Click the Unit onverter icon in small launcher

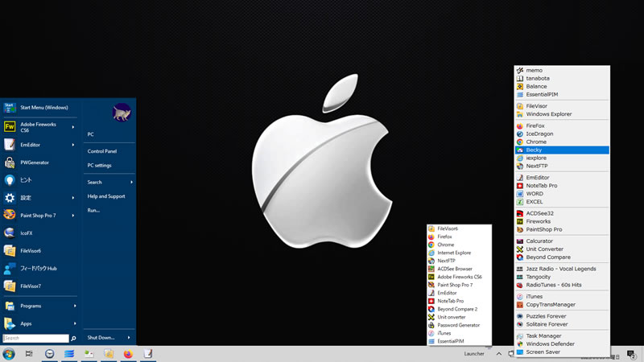(x=431, y=317)
